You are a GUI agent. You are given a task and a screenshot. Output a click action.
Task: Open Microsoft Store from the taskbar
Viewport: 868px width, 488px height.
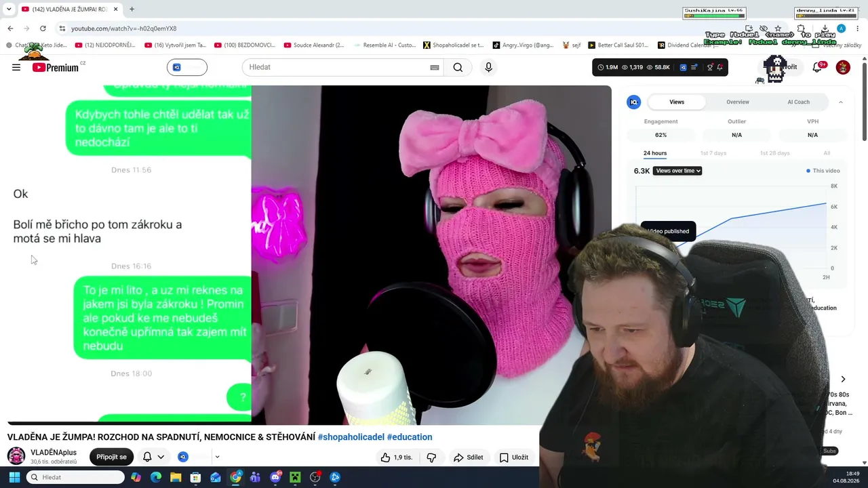(x=195, y=477)
